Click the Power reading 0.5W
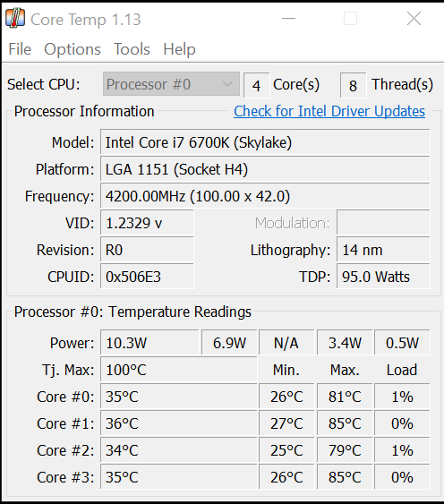The height and width of the screenshot is (504, 444). pos(402,343)
